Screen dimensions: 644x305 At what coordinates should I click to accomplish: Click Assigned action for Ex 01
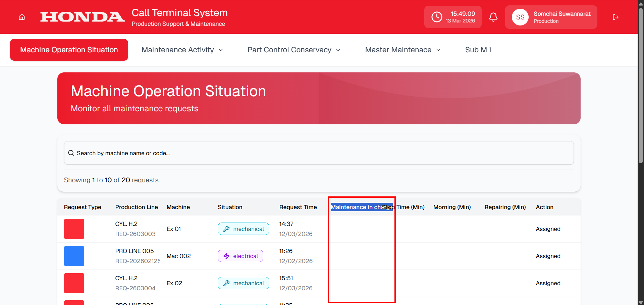(548, 229)
